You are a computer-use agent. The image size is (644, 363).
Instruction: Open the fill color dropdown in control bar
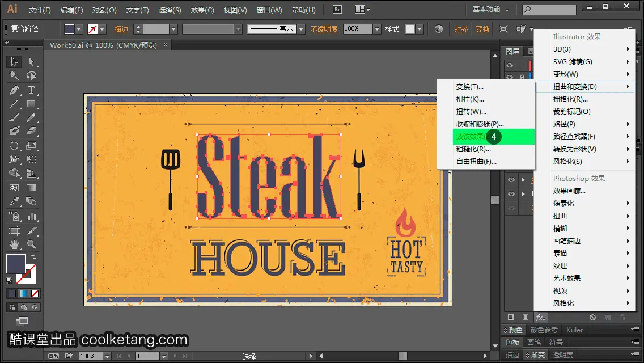click(x=78, y=29)
